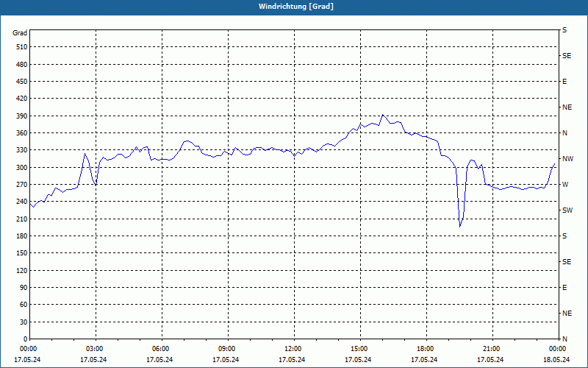Click the 09:00 time label
The width and height of the screenshot is (588, 368).
tap(227, 349)
